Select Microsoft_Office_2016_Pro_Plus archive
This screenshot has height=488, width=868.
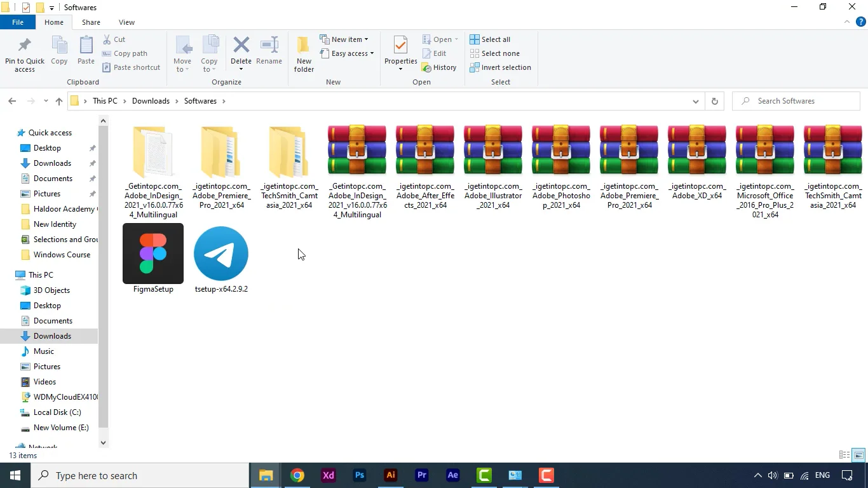pos(765,172)
